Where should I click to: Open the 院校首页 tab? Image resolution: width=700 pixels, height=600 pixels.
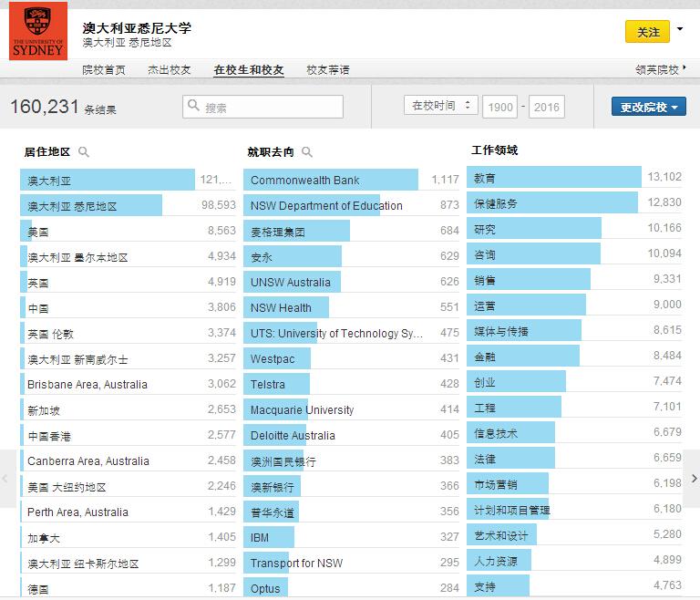(104, 69)
